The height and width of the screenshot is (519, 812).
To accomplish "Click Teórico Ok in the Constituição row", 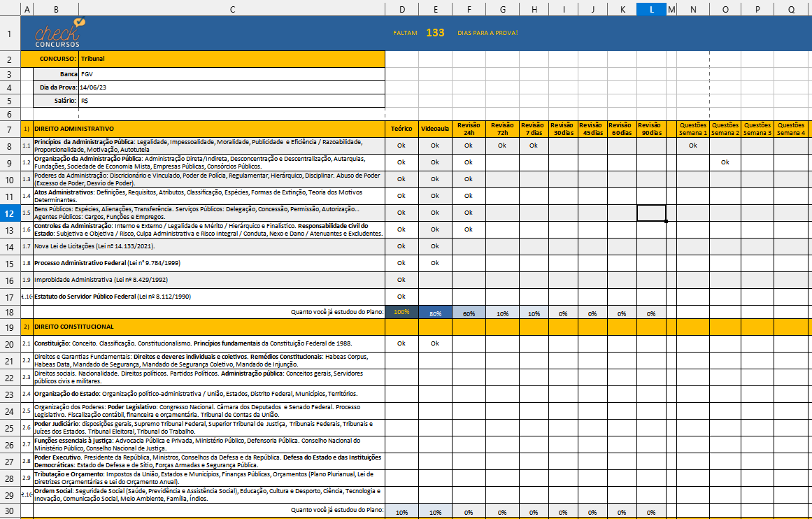I will coord(401,343).
